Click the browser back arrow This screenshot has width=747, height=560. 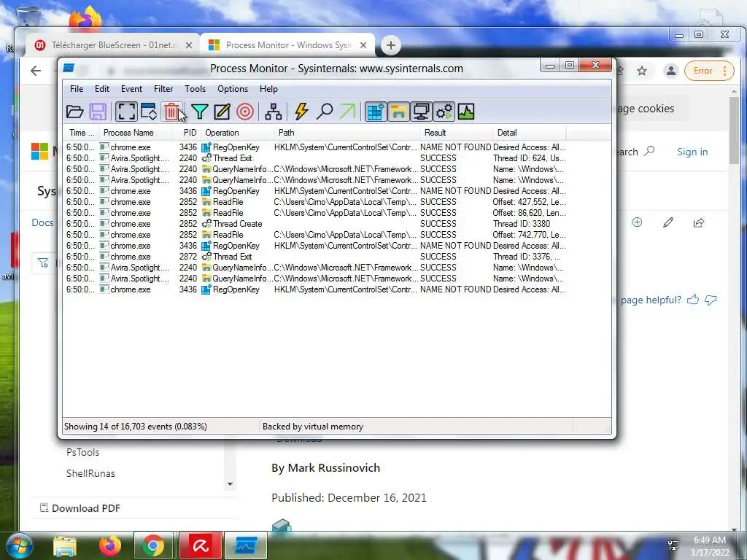[36, 71]
